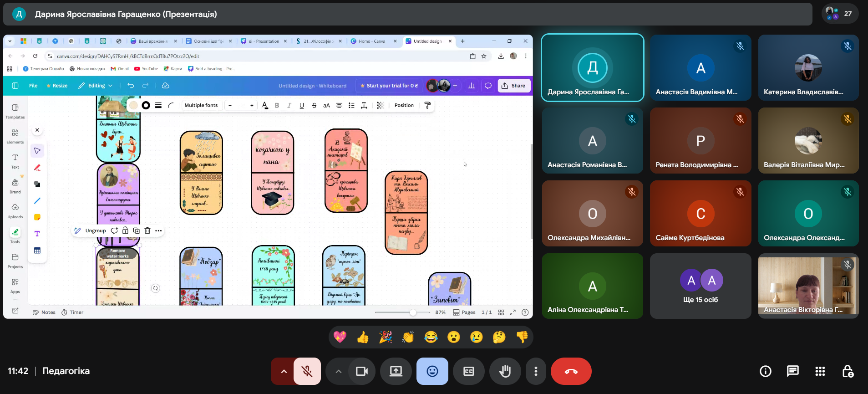This screenshot has height=394, width=868.
Task: Open Canva comments speech bubble
Action: click(488, 86)
